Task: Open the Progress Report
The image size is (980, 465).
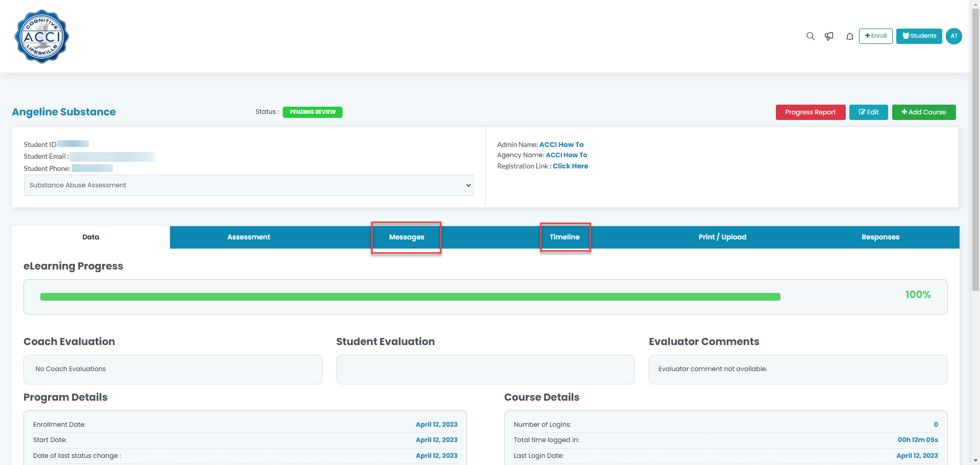Action: [x=810, y=112]
